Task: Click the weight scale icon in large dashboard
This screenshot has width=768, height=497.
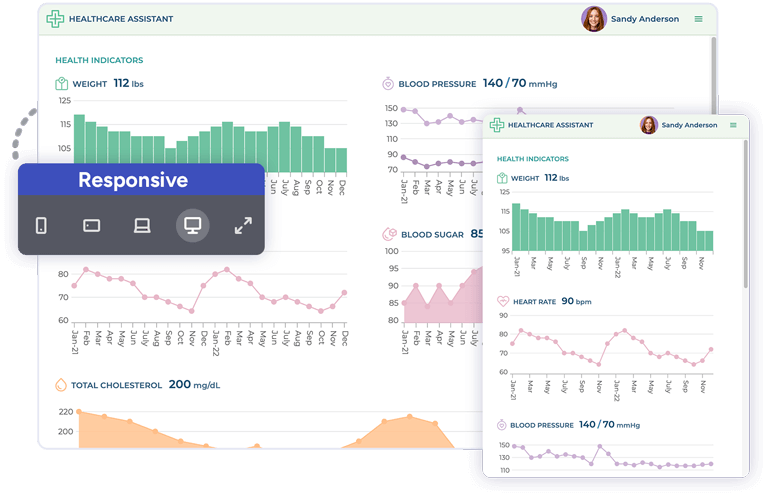Action: (62, 84)
